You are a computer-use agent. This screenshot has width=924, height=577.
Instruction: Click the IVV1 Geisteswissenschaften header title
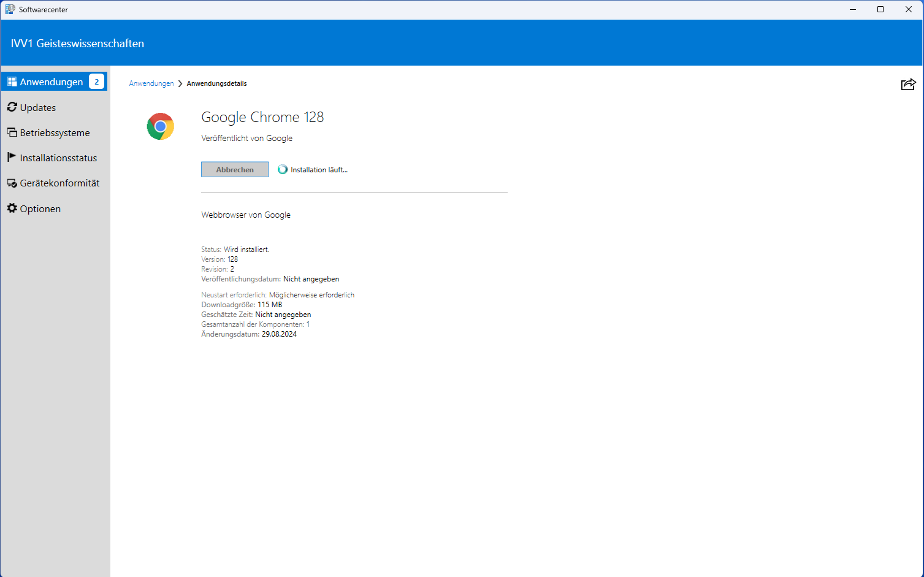[77, 44]
